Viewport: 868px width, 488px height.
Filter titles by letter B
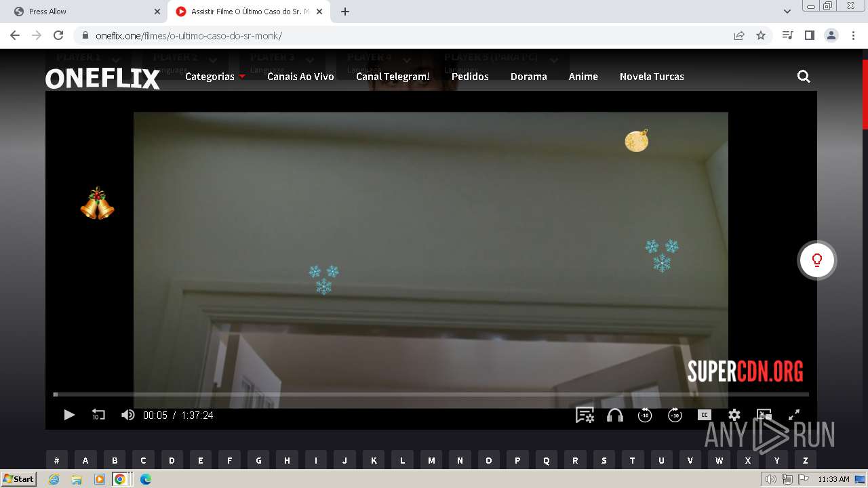tap(115, 460)
